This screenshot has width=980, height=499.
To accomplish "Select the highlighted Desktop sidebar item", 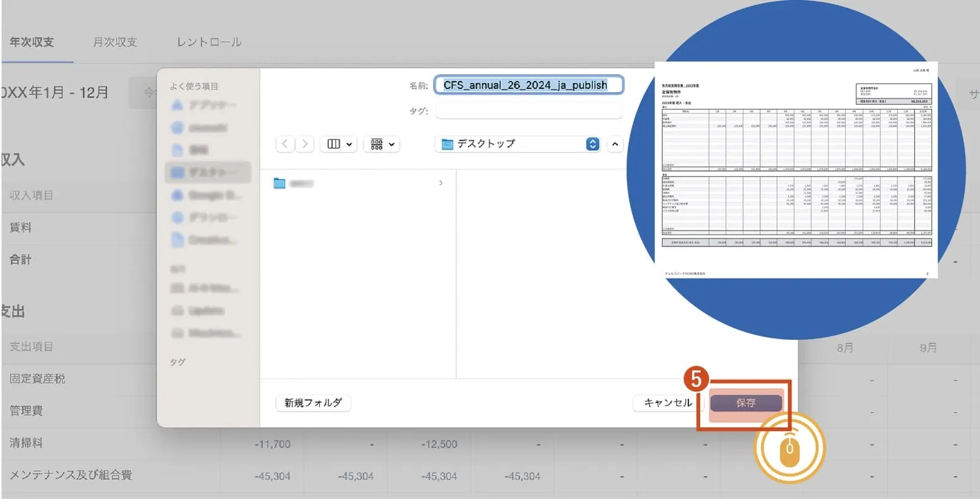I will [208, 172].
